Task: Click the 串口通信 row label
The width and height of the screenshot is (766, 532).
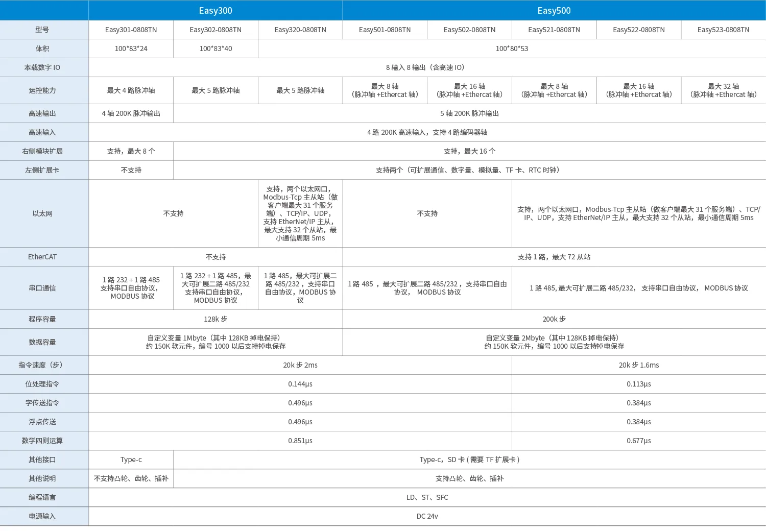Action: tap(42, 288)
